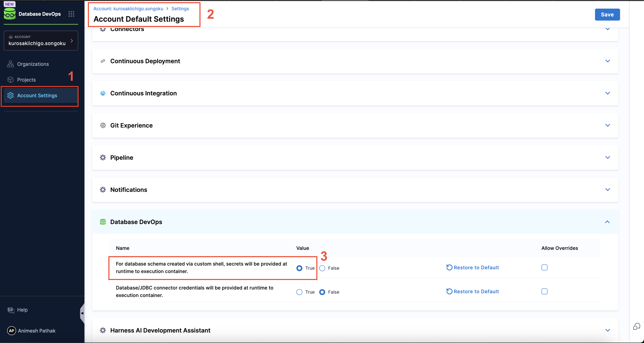Open the module switcher grid icon
This screenshot has width=644, height=343.
(x=71, y=14)
